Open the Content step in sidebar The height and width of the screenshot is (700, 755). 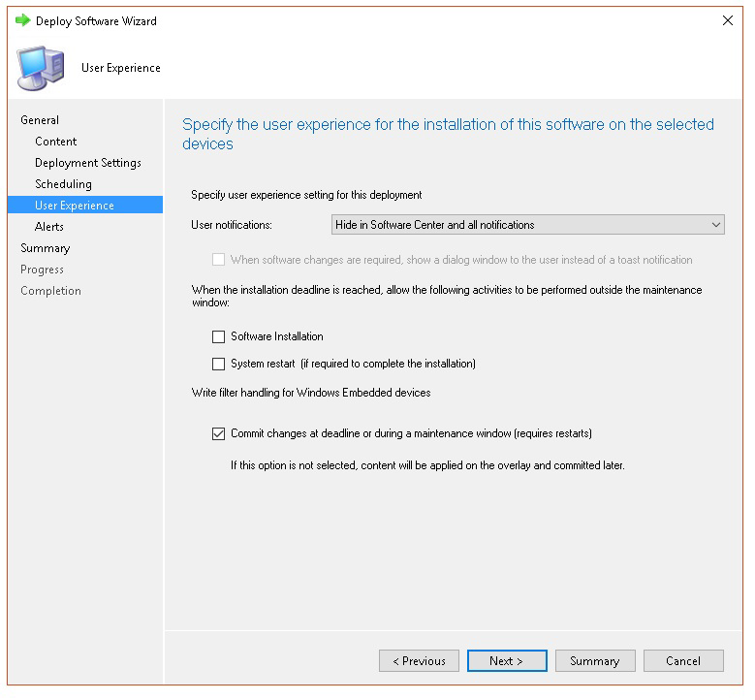point(56,142)
